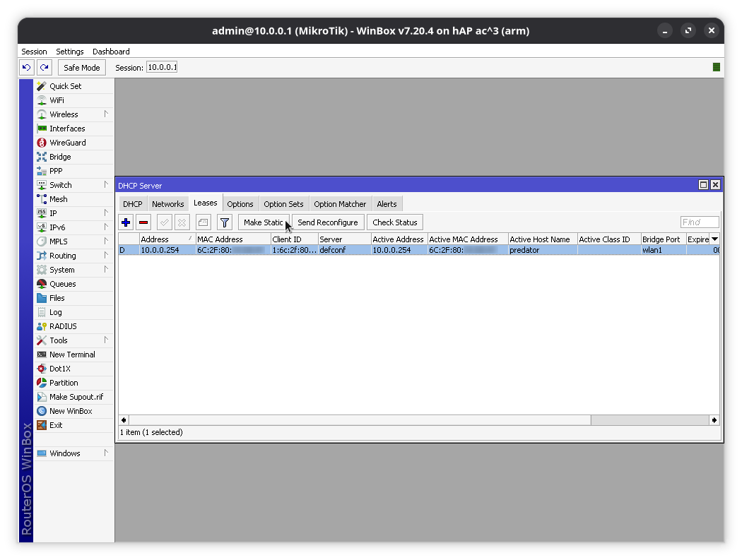
Task: Expand the Routing submenu
Action: click(62, 256)
